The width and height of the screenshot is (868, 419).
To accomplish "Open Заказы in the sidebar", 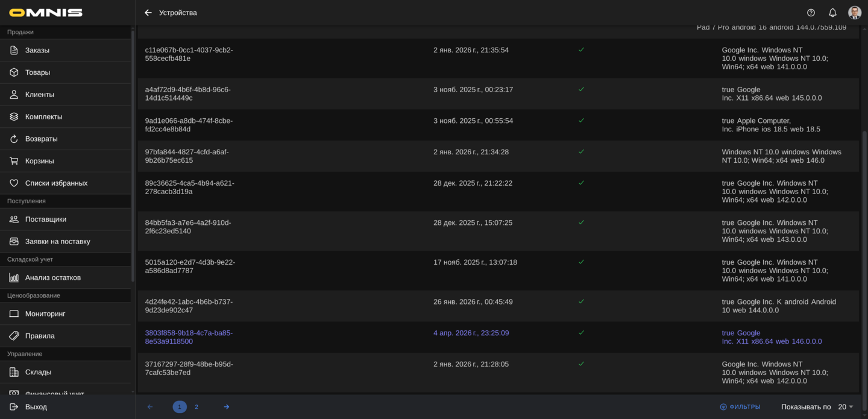I will tap(37, 50).
